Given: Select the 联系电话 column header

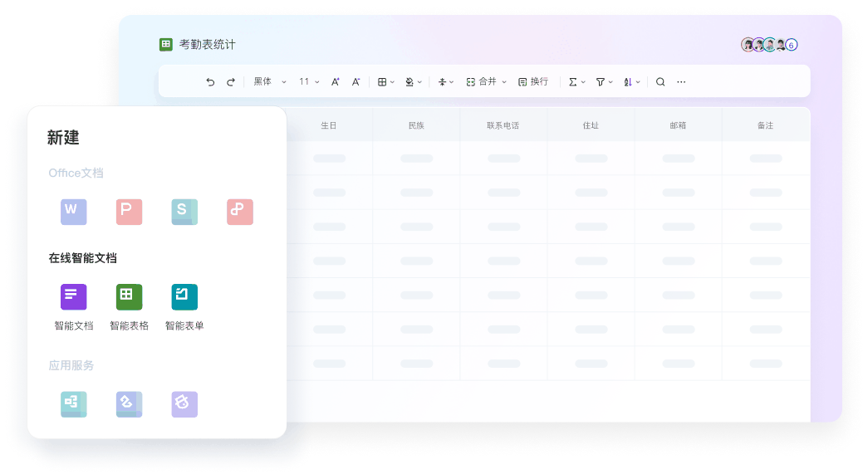Looking at the screenshot, I should point(503,125).
